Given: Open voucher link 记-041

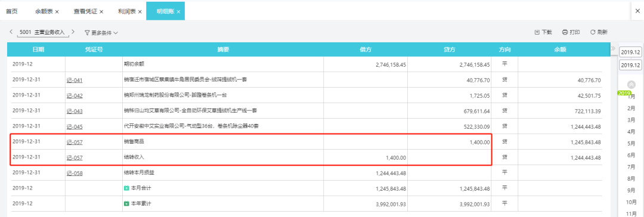Looking at the screenshot, I should tap(75, 80).
